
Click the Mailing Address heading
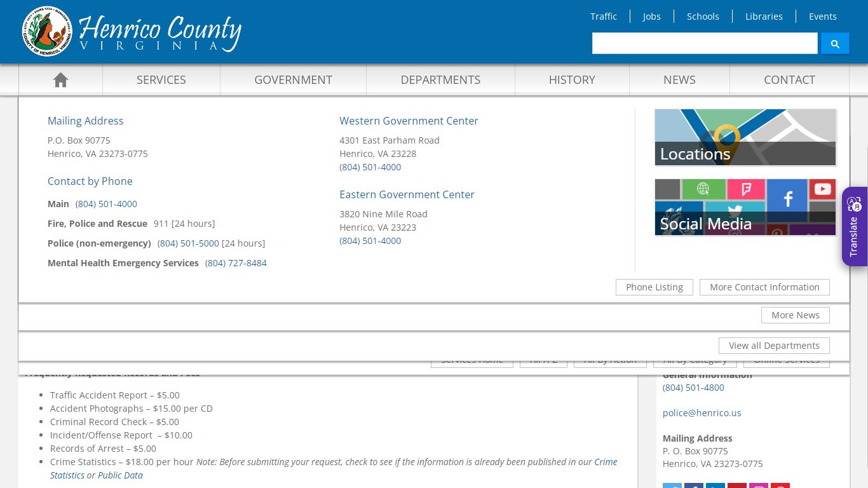[x=86, y=121]
